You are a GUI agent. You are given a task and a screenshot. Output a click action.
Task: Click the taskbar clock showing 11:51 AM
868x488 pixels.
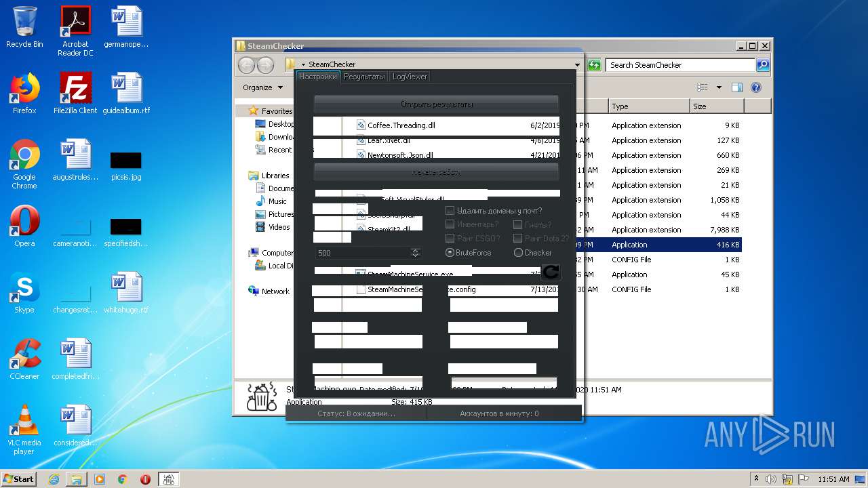[x=833, y=479]
